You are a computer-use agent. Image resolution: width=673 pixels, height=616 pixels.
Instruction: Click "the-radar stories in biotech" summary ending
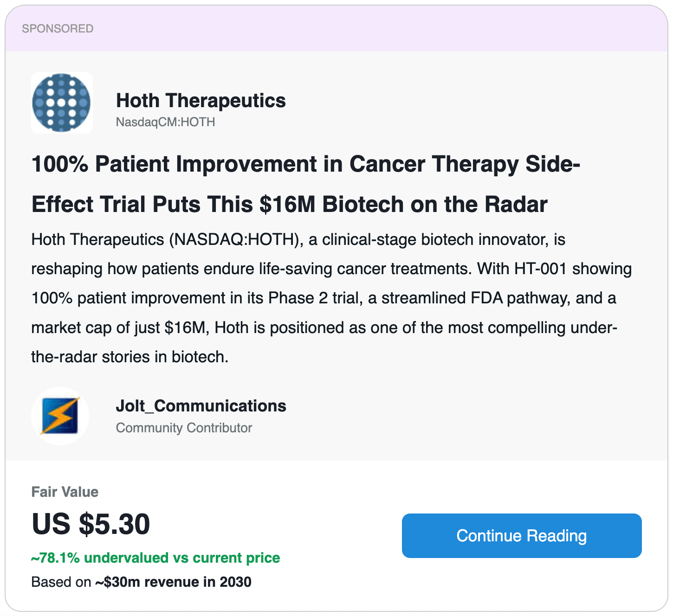[129, 357]
